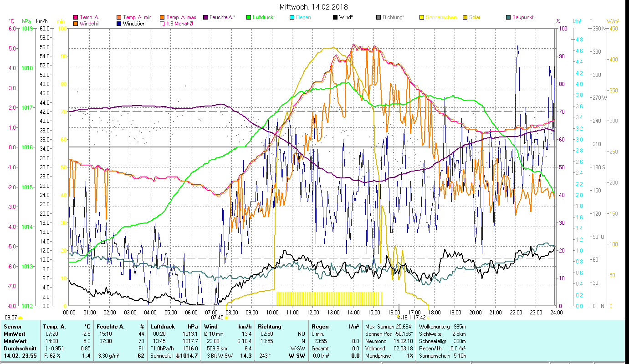Click the purple Feuchte A.* legend marker
This screenshot has height=364, width=629.
click(205, 17)
